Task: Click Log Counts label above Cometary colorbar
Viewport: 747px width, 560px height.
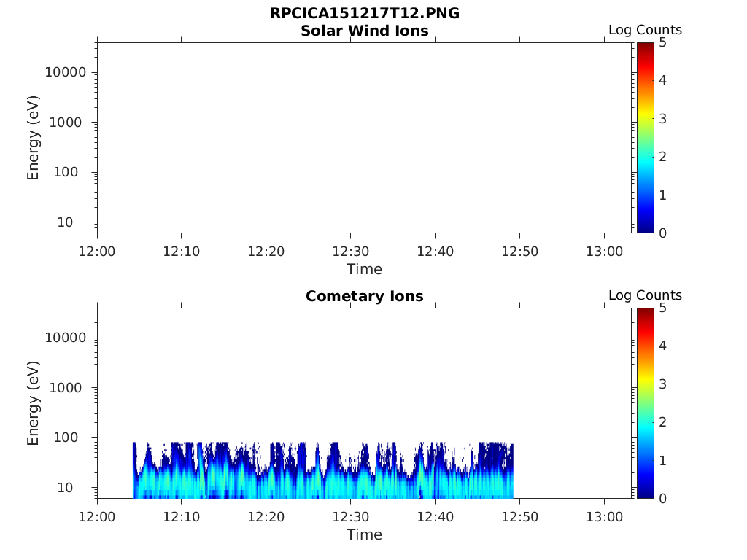Action: 645,295
